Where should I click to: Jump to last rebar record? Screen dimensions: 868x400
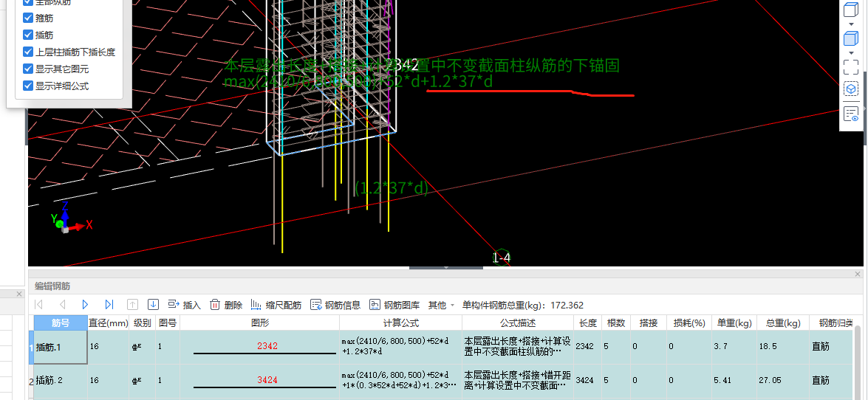click(x=109, y=304)
